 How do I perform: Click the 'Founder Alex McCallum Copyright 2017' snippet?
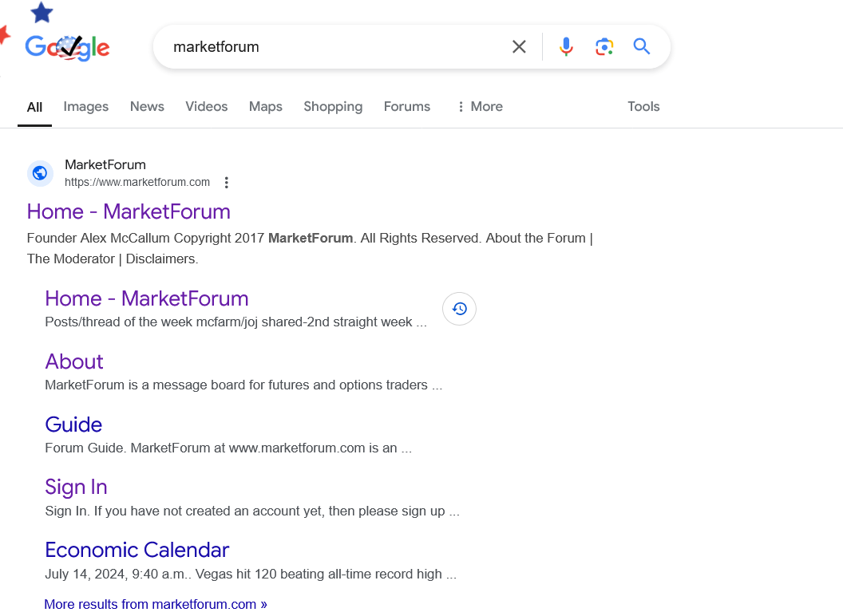[x=310, y=248]
